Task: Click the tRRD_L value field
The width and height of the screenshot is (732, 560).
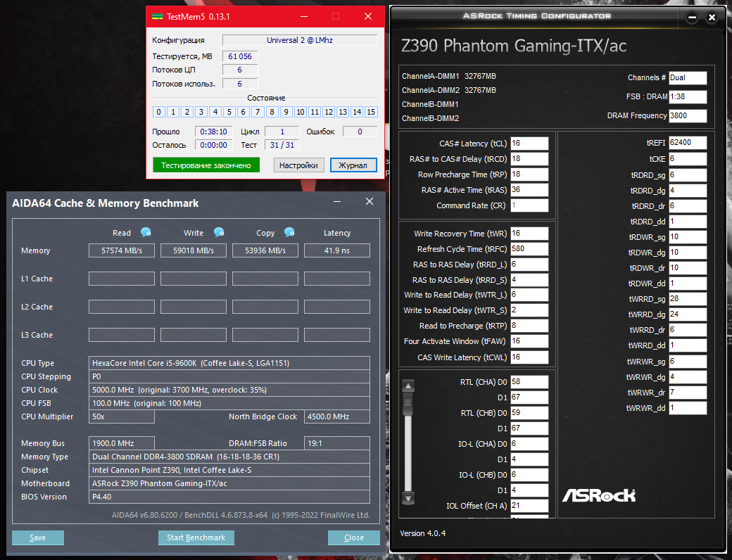Action: pos(529,264)
